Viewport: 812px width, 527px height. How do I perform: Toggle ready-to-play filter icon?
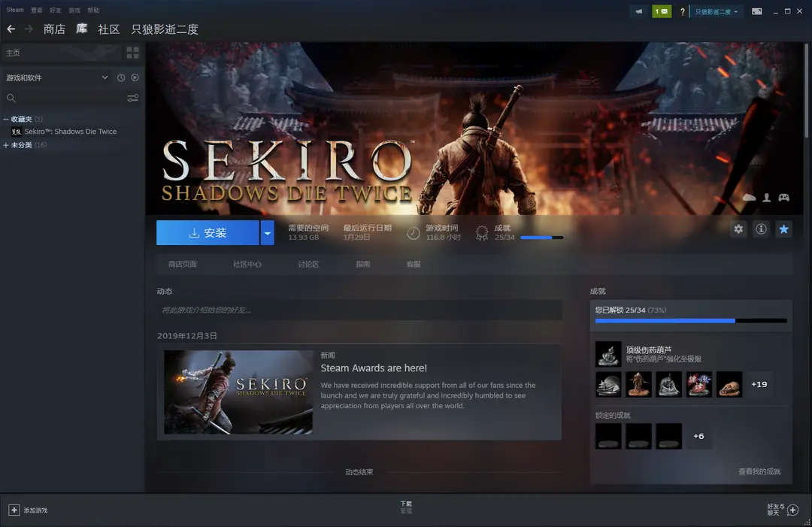coord(135,77)
